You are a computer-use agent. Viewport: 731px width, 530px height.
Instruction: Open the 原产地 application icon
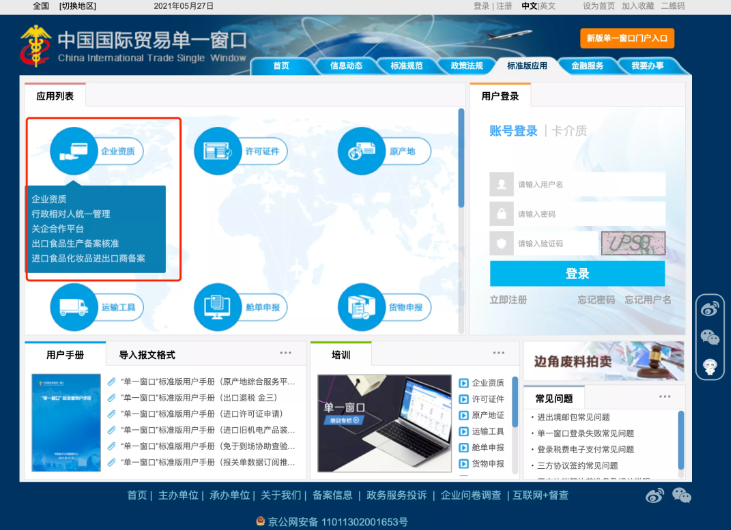(362, 151)
